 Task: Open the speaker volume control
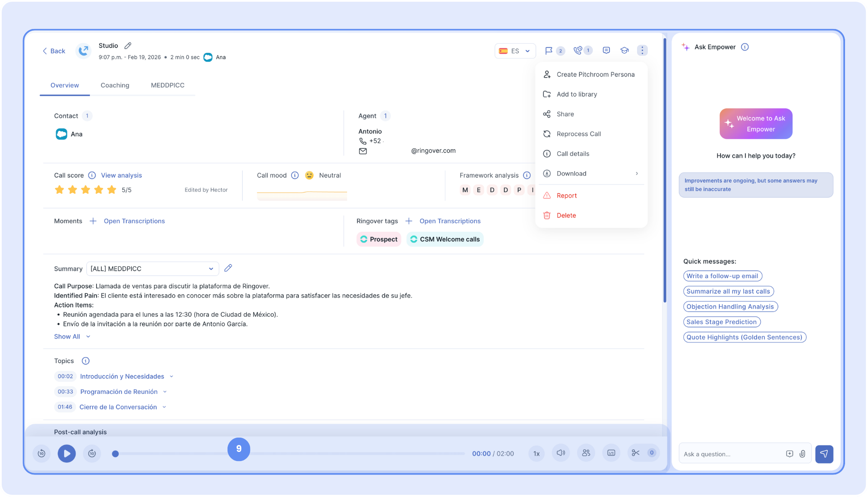click(x=561, y=453)
